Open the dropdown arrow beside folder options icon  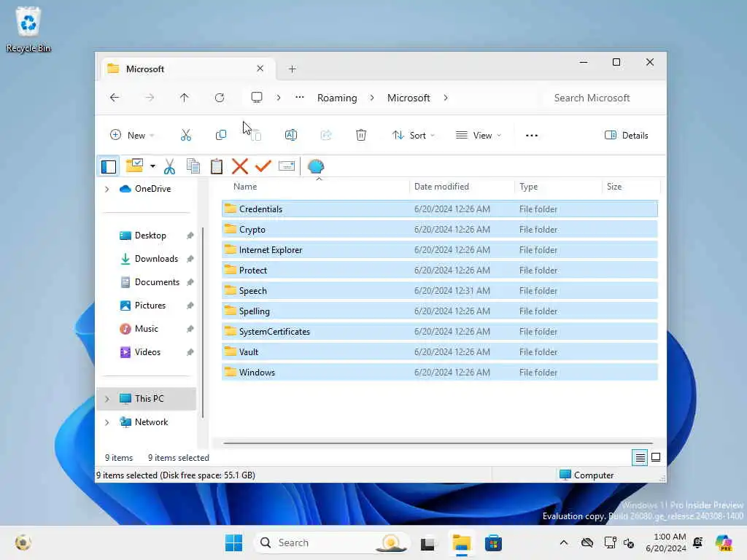pos(152,166)
